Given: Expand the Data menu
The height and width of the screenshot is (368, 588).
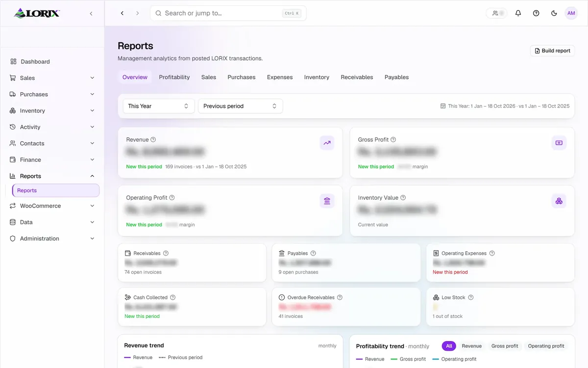Looking at the screenshot, I should click(52, 222).
